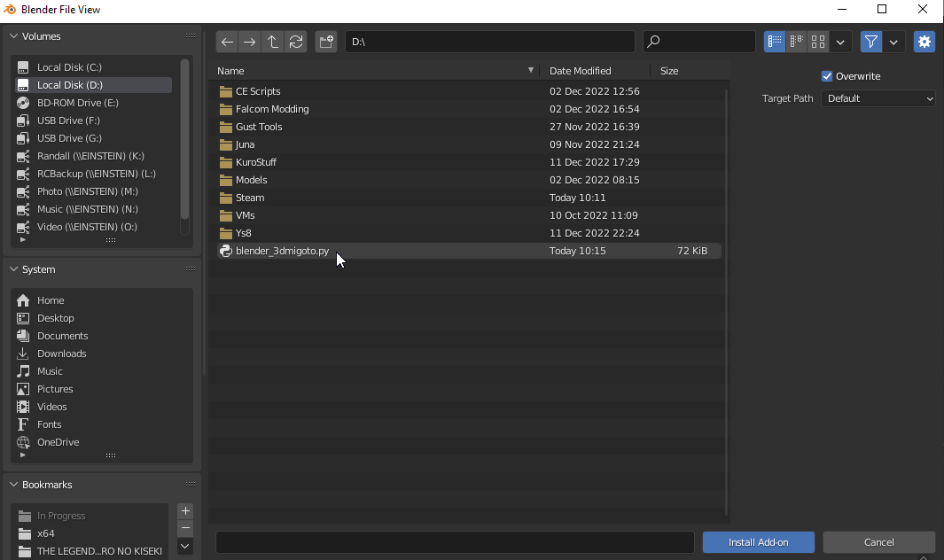Open the VMs folder
Image resolution: width=944 pixels, height=560 pixels.
coord(469,215)
